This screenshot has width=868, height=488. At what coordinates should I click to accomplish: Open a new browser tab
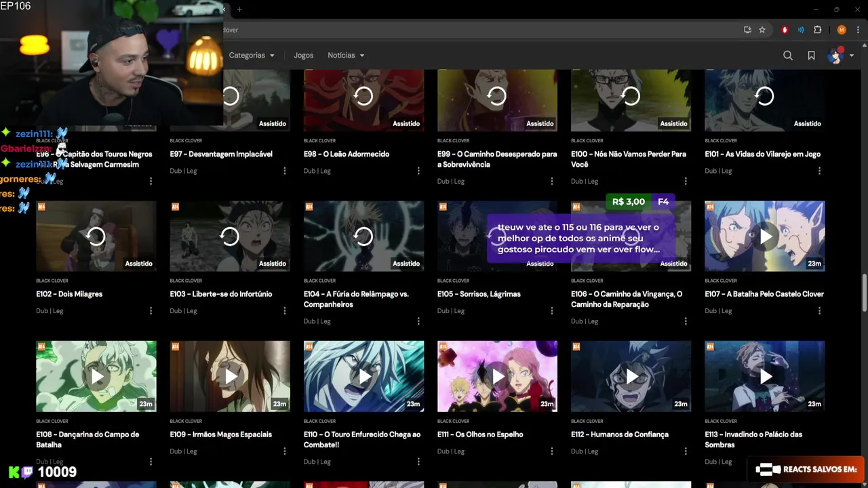click(239, 9)
